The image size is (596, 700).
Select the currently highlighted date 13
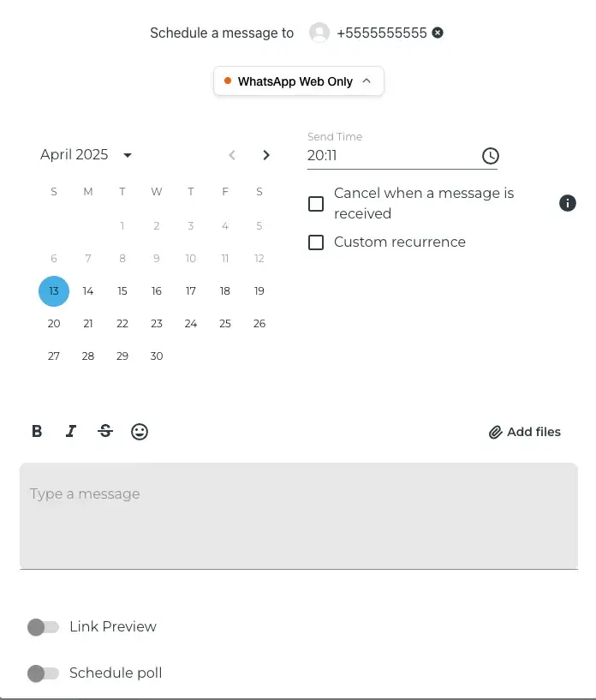pyautogui.click(x=54, y=290)
